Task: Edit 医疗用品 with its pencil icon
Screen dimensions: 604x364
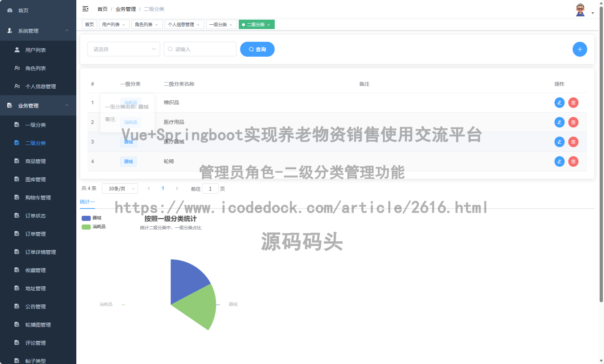Action: click(559, 122)
